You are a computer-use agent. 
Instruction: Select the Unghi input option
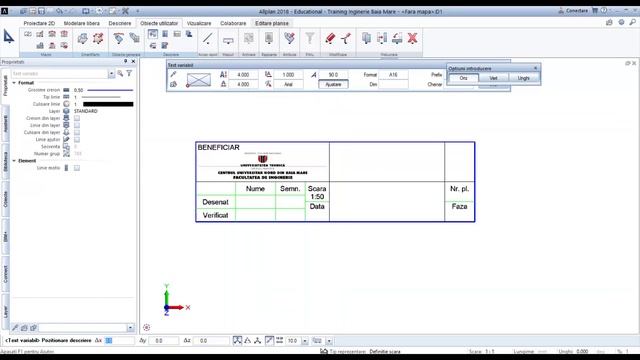pyautogui.click(x=524, y=78)
